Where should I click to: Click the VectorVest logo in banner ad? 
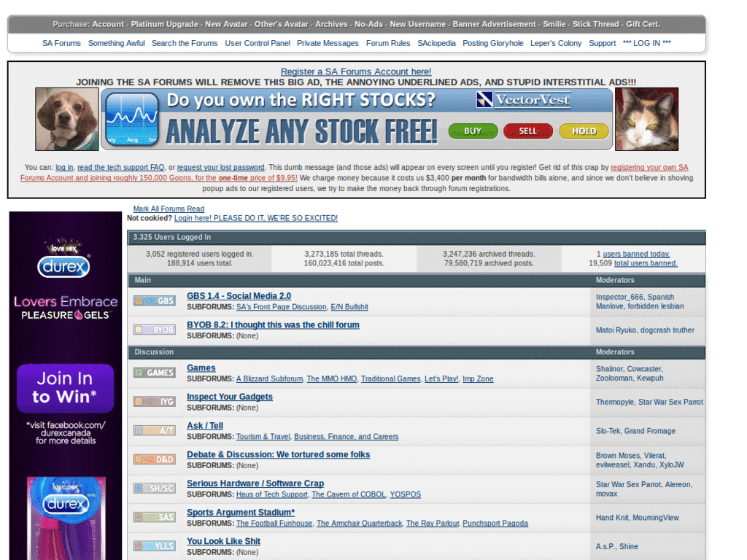pyautogui.click(x=523, y=100)
